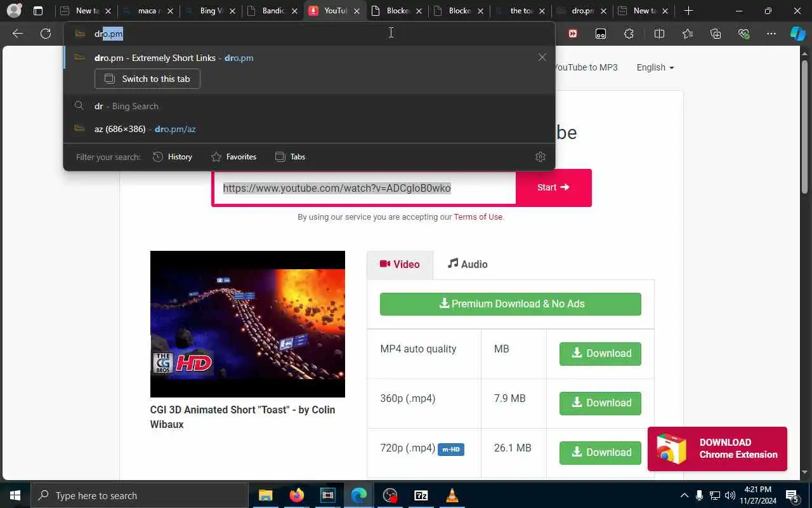The width and height of the screenshot is (812, 508).
Task: Select the 'dr - Bing Search' suggestion
Action: (x=310, y=106)
